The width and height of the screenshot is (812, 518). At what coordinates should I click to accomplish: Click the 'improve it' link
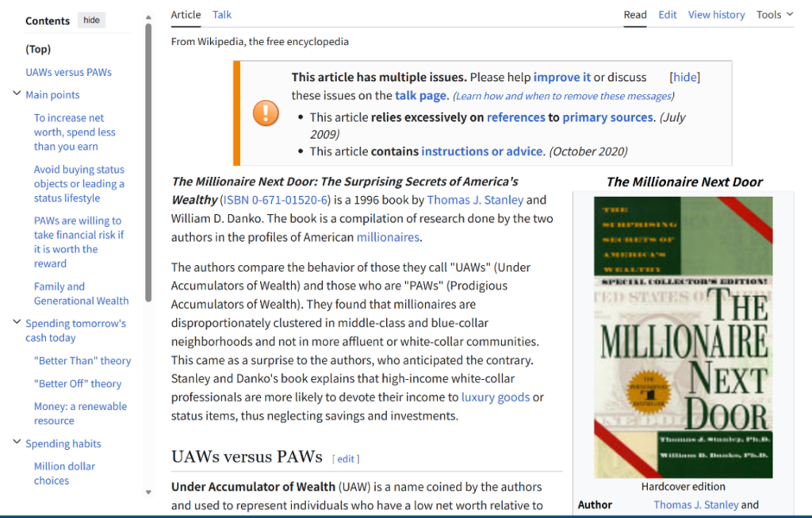point(562,77)
